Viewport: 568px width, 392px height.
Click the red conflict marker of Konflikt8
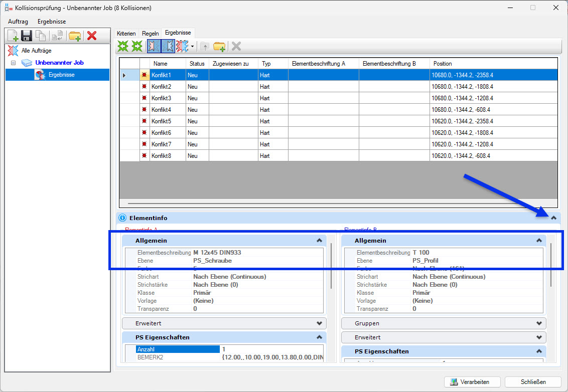click(145, 155)
